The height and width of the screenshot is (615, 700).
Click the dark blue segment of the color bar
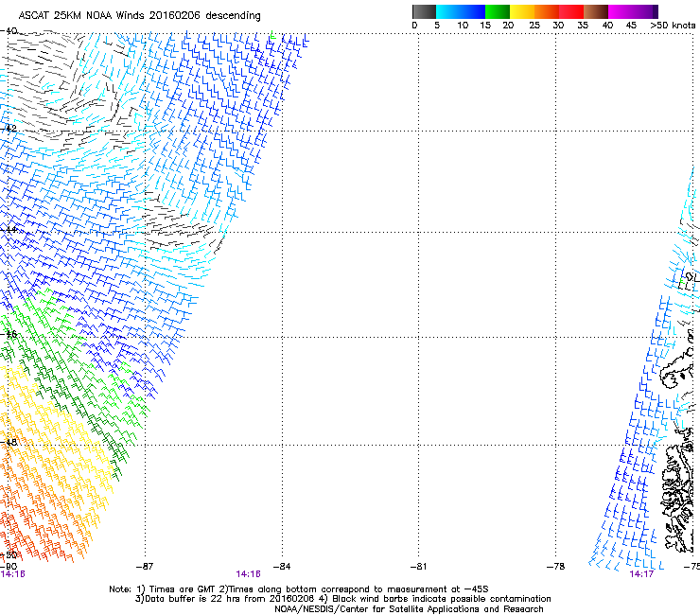point(473,11)
